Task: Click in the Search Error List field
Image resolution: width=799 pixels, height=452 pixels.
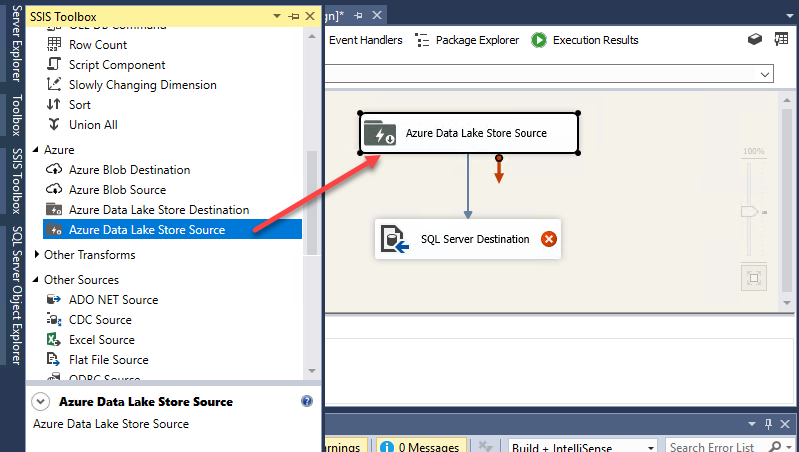Action: click(x=717, y=447)
